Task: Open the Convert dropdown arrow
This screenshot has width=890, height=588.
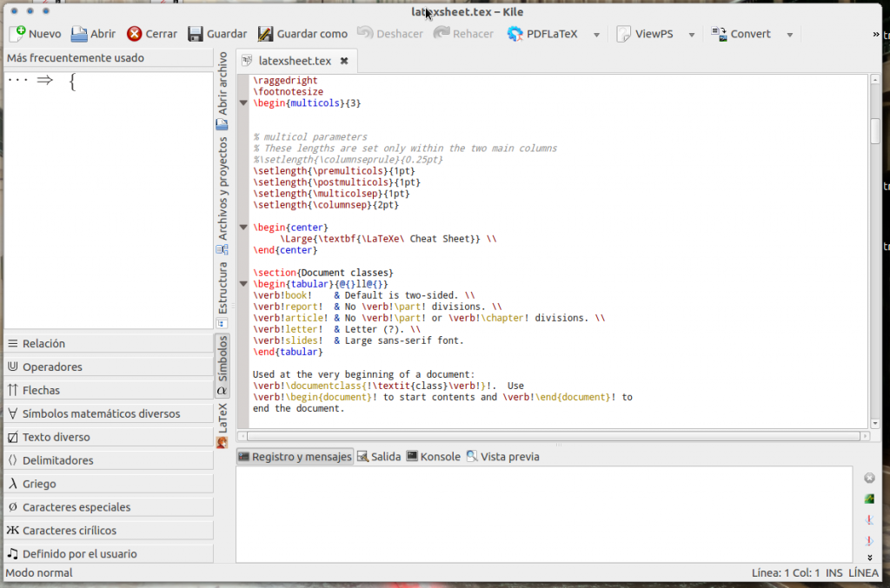Action: (x=789, y=34)
